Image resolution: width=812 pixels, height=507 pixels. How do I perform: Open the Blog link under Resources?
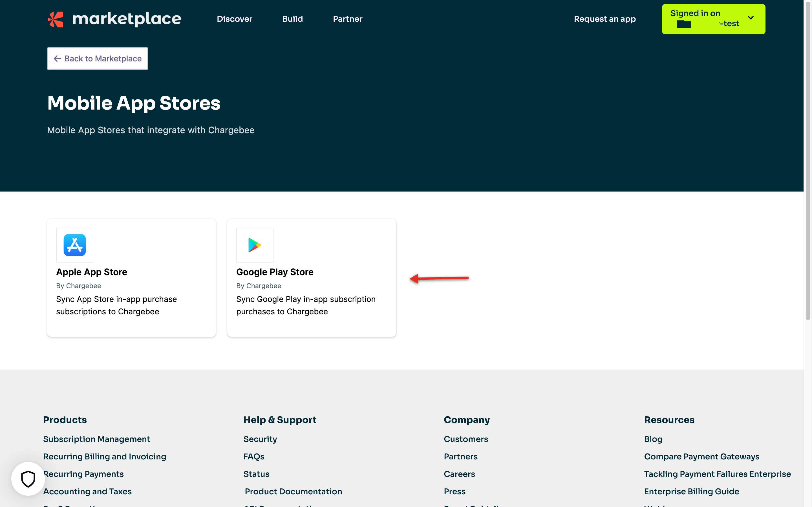coord(653,439)
